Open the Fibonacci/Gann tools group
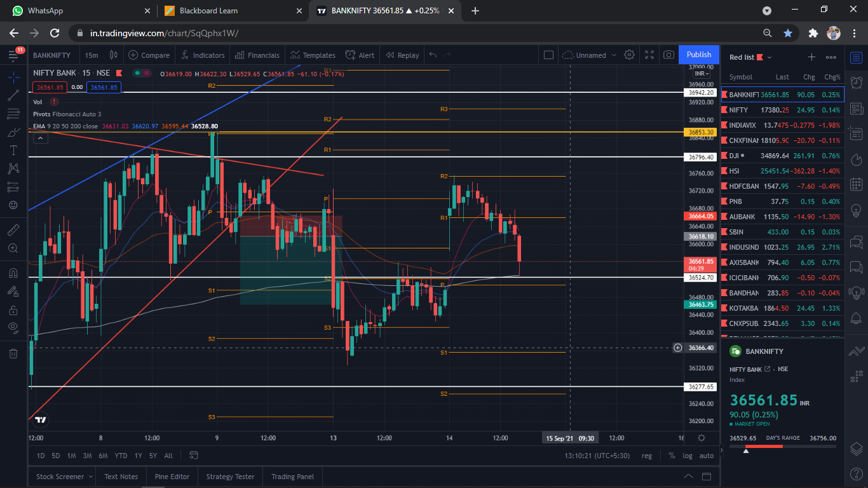The height and width of the screenshot is (488, 868). tap(13, 114)
